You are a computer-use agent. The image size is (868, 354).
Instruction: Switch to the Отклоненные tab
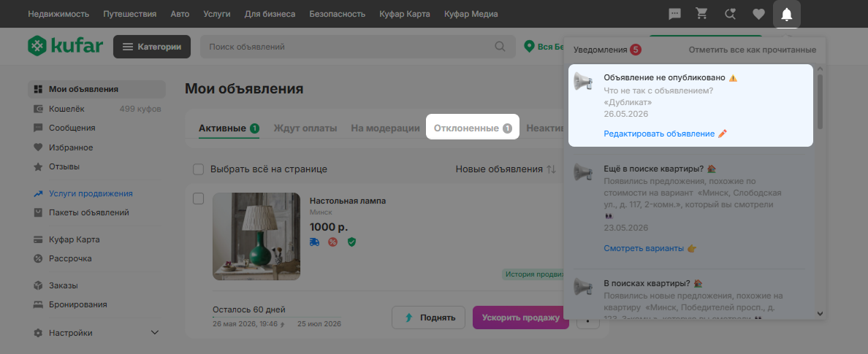473,128
